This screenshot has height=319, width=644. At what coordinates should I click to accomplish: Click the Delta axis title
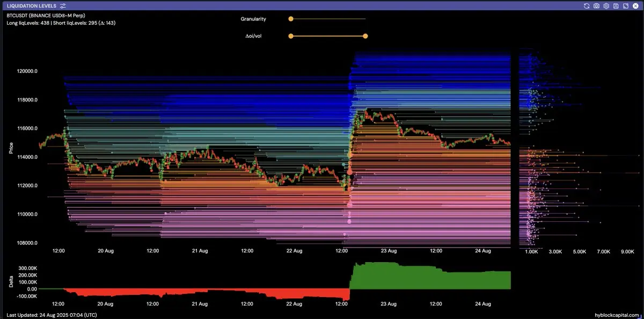coord(11,281)
